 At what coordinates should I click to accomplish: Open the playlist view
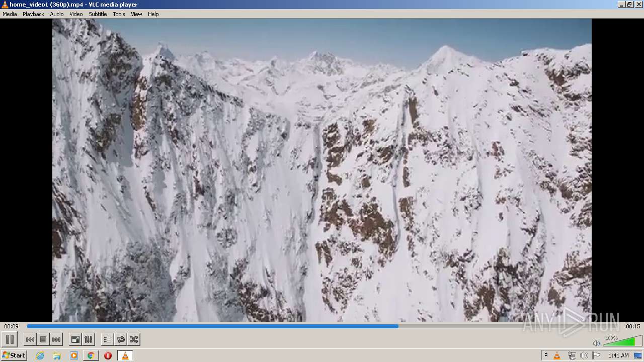coord(107,340)
